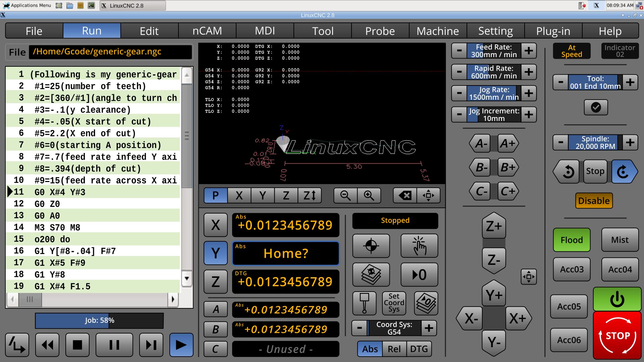The width and height of the screenshot is (644, 362).
Task: Click the small move arrows icon near Z-
Action: pyautogui.click(x=529, y=277)
